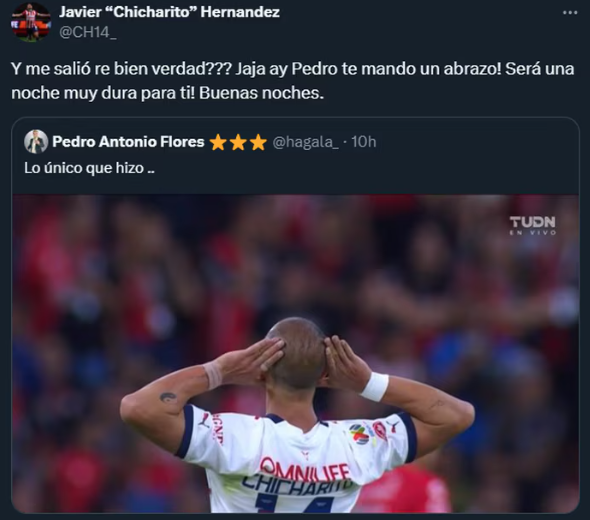Click the CHICHARITO name on the jersey
This screenshot has width=590, height=520.
tap(297, 485)
